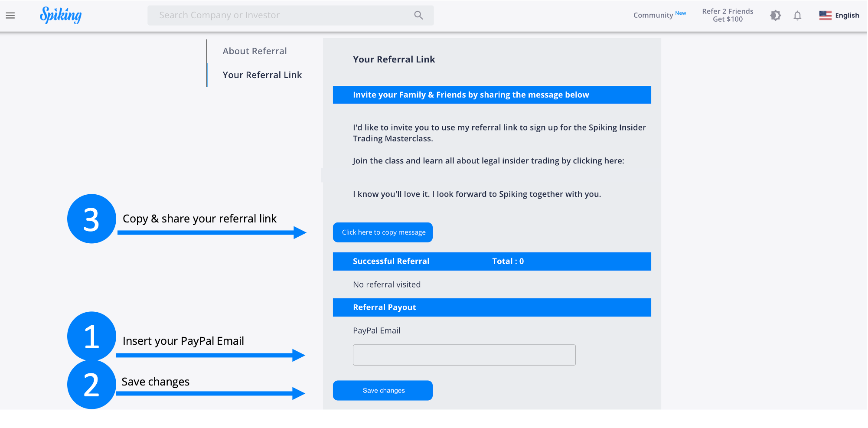This screenshot has width=868, height=428.
Task: Click the US flag icon
Action: pyautogui.click(x=825, y=15)
